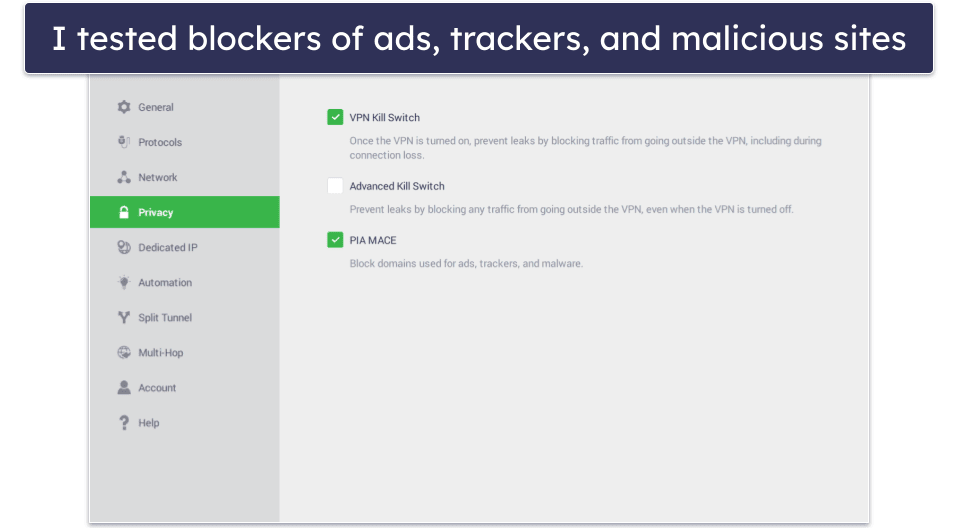This screenshot has width=957, height=528.
Task: Open the Split Tunnel tab label
Action: 165,317
